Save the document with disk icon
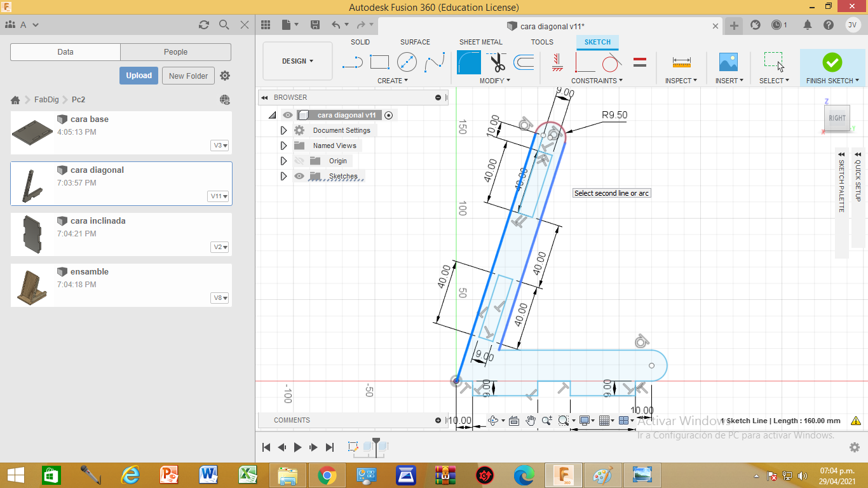The width and height of the screenshot is (868, 488). pyautogui.click(x=315, y=25)
